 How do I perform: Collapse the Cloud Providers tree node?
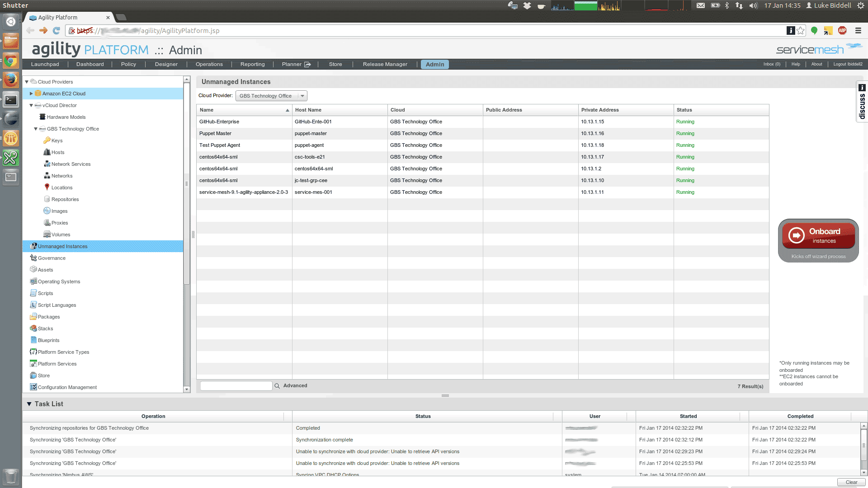click(x=27, y=82)
